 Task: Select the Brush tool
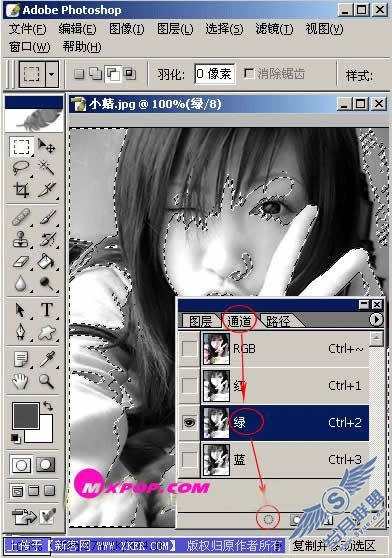(47, 217)
